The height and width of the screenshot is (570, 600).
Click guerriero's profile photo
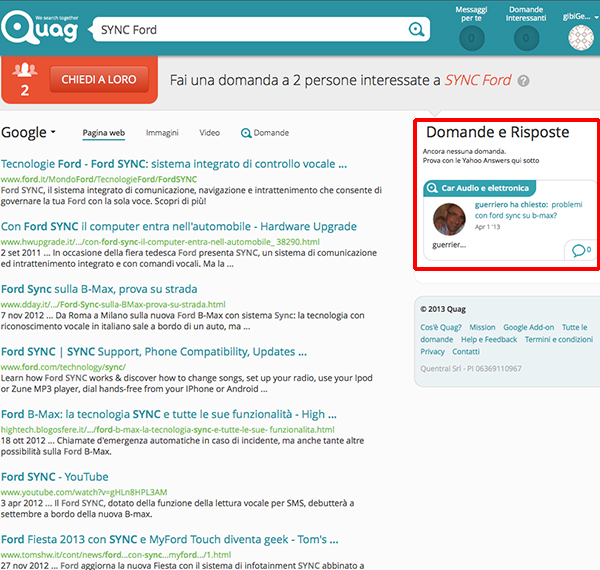(449, 219)
